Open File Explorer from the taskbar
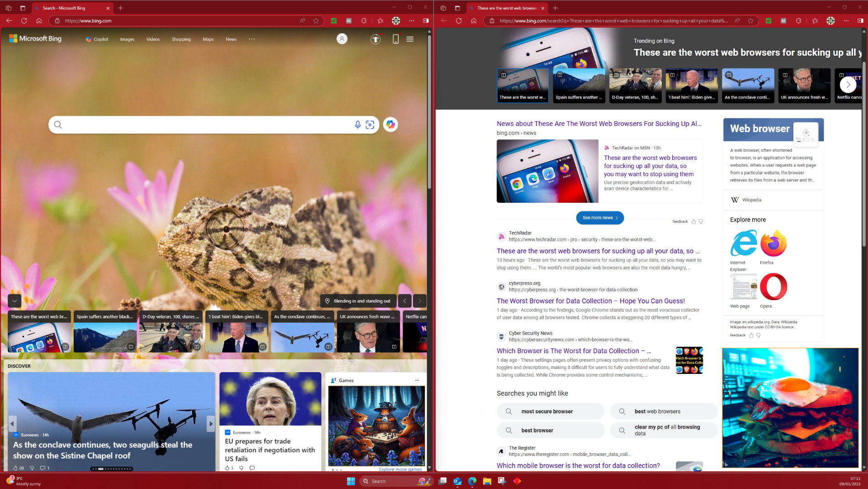This screenshot has height=489, width=868. tap(487, 481)
